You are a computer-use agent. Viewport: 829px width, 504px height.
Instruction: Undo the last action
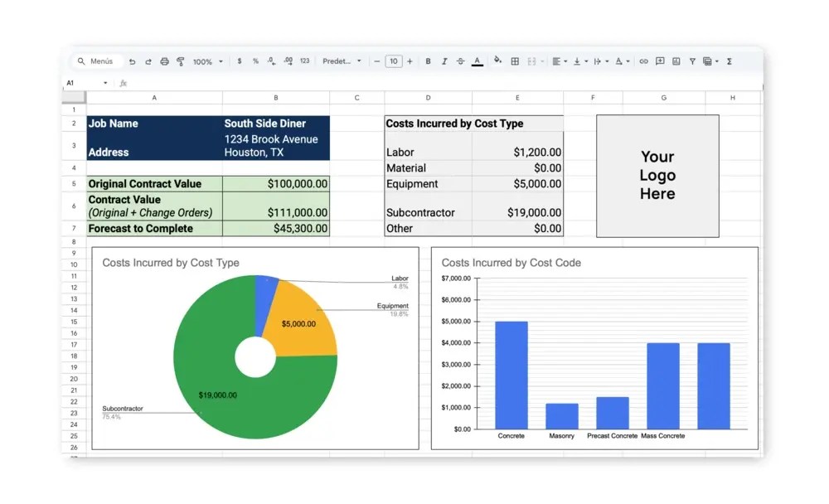click(133, 61)
